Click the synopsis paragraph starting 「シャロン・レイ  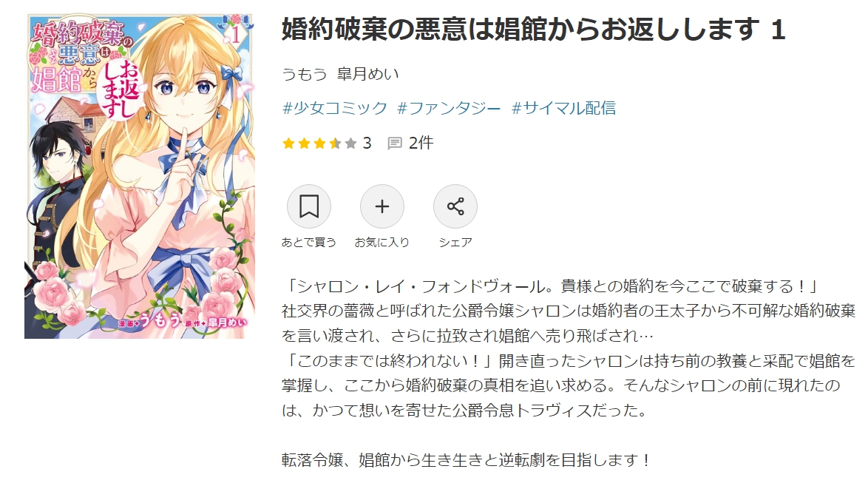pos(569,348)
